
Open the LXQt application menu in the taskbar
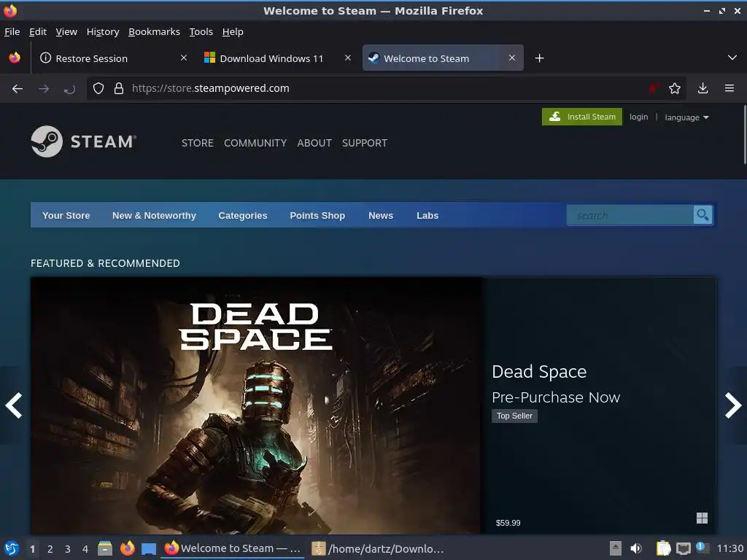[x=12, y=548]
